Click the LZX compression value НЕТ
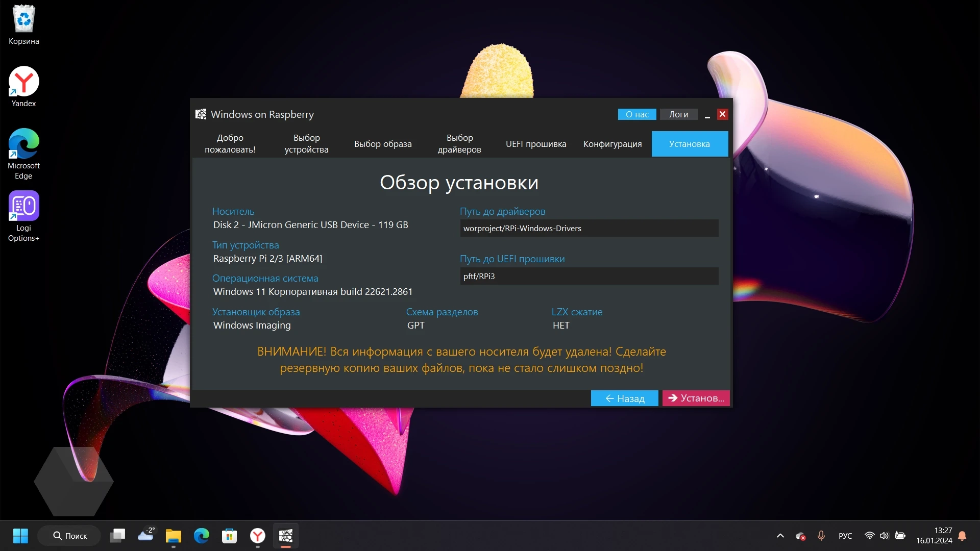980x551 pixels. (561, 325)
